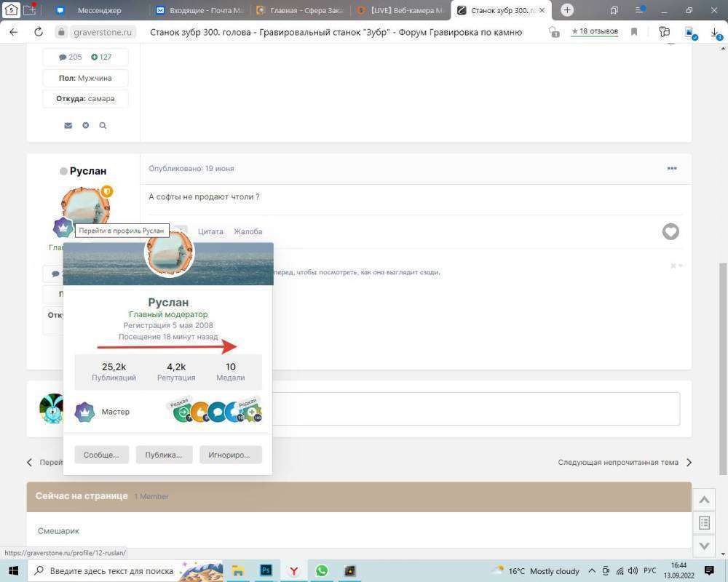Image resolution: width=728 pixels, height=582 pixels.
Task: Click the heart reaction icon on Руслан's post
Action: (x=670, y=231)
